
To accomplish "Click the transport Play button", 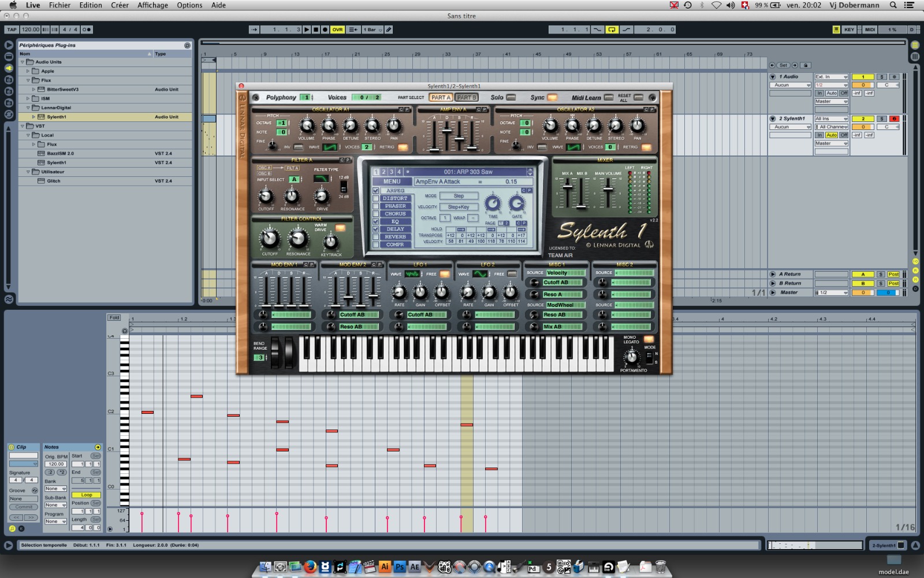I will (x=307, y=29).
